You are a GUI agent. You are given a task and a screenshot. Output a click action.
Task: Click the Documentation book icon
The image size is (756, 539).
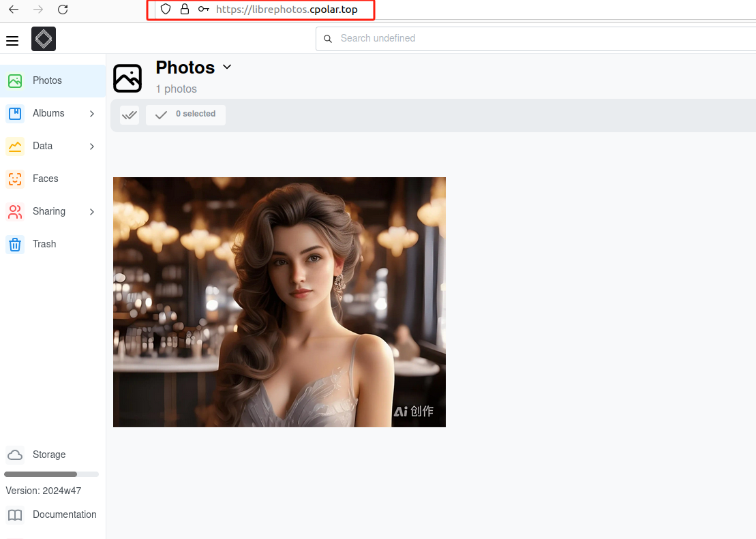click(x=15, y=515)
